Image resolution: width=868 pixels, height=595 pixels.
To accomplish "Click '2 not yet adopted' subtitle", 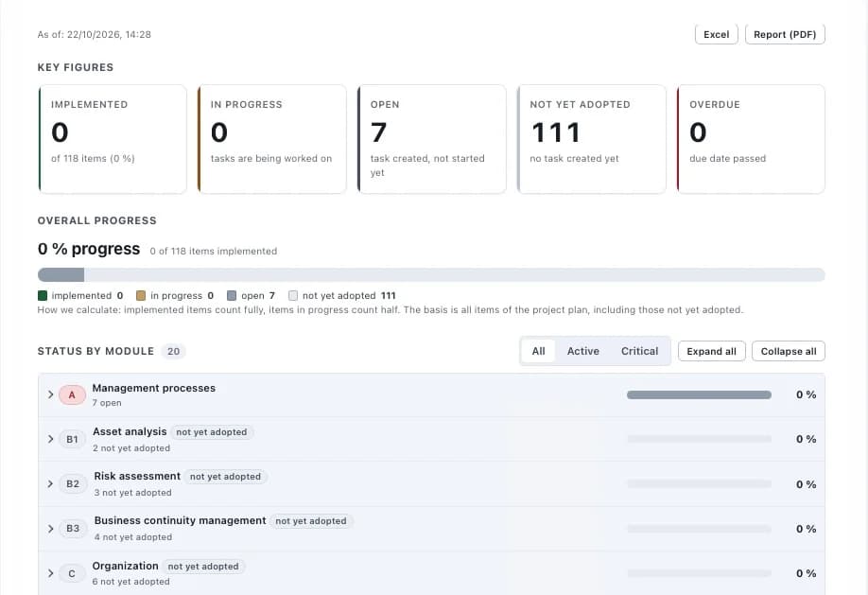I will (131, 448).
